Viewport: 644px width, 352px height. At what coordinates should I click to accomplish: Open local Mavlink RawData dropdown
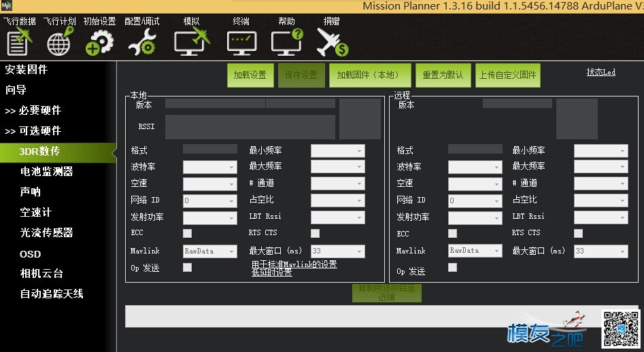tap(210, 251)
